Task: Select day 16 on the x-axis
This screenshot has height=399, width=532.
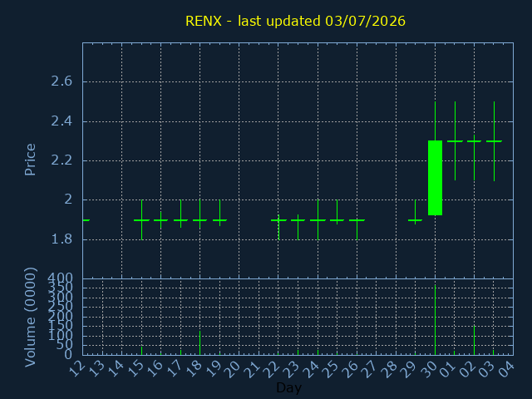Action: [x=157, y=369]
